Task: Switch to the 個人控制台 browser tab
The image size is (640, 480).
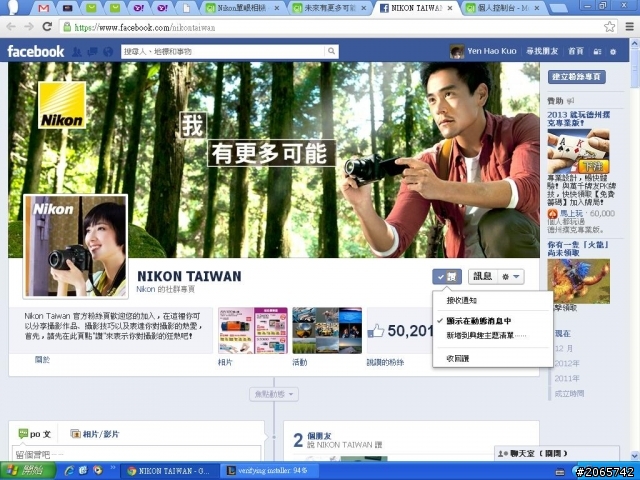Action: click(504, 8)
